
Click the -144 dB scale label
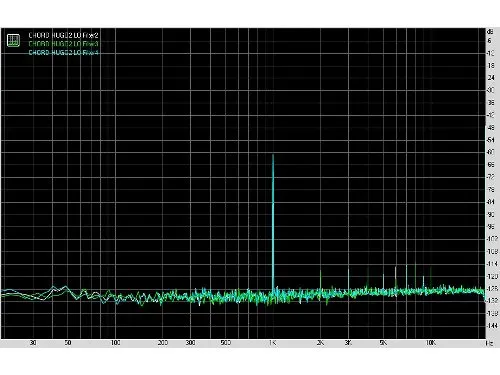click(x=492, y=325)
